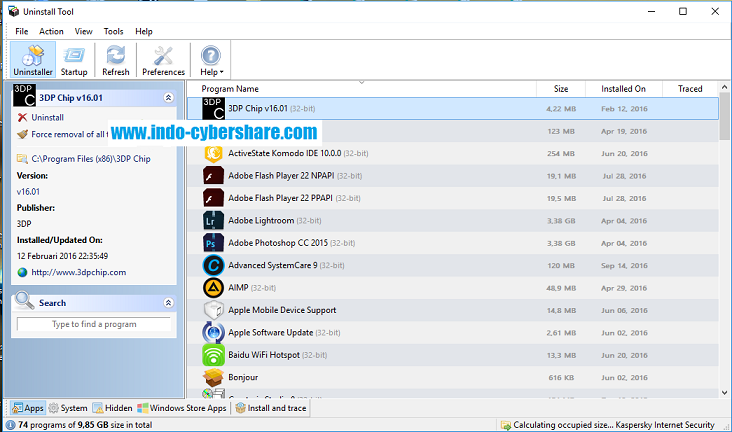Viewport: 732px width, 432px height.
Task: Sort by Installed On column header
Action: (x=623, y=89)
